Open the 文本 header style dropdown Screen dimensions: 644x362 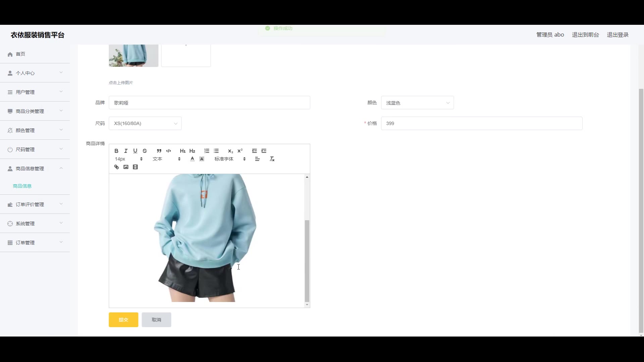[166, 159]
